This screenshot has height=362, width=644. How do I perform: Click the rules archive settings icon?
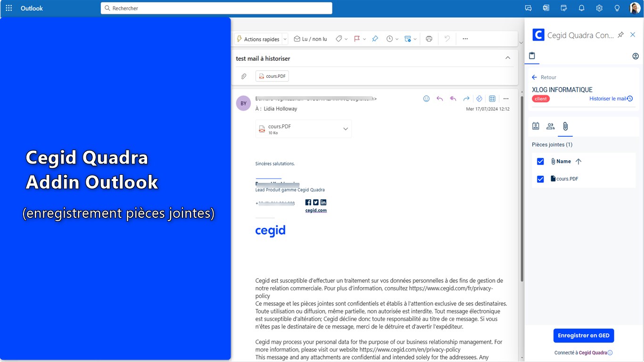click(x=408, y=39)
